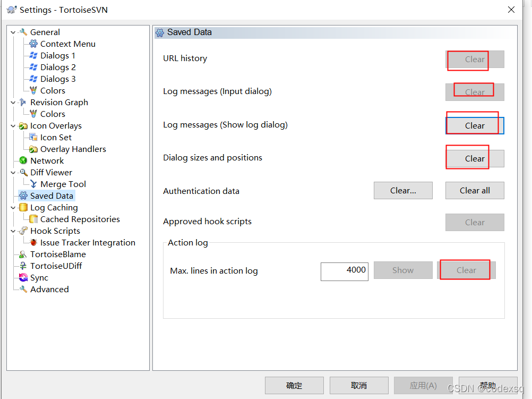Collapse the Icon Overlays tree node
Screen dimensions: 532x399
coord(13,125)
